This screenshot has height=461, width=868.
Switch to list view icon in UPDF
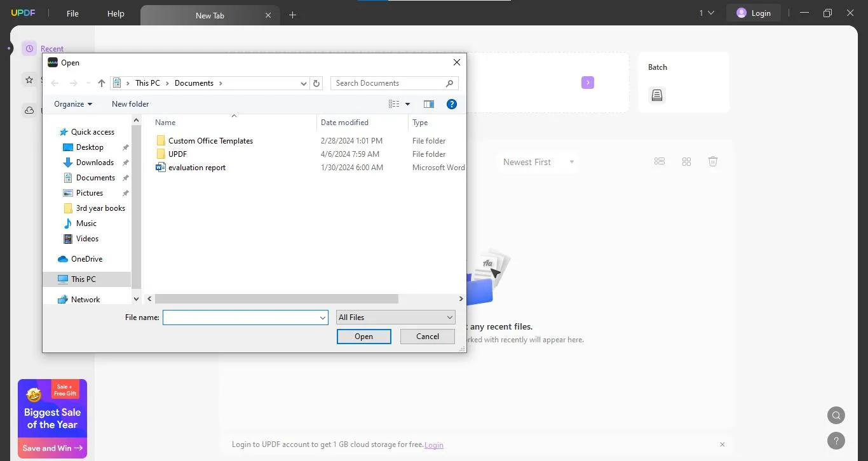[x=660, y=162]
